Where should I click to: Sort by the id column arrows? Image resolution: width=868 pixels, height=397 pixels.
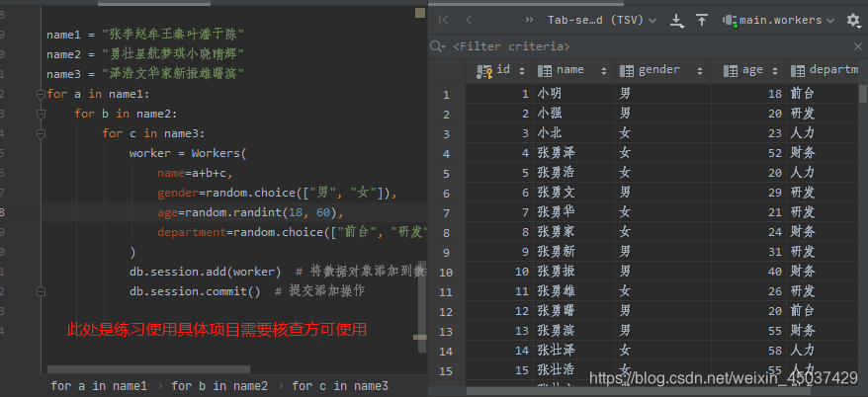521,71
